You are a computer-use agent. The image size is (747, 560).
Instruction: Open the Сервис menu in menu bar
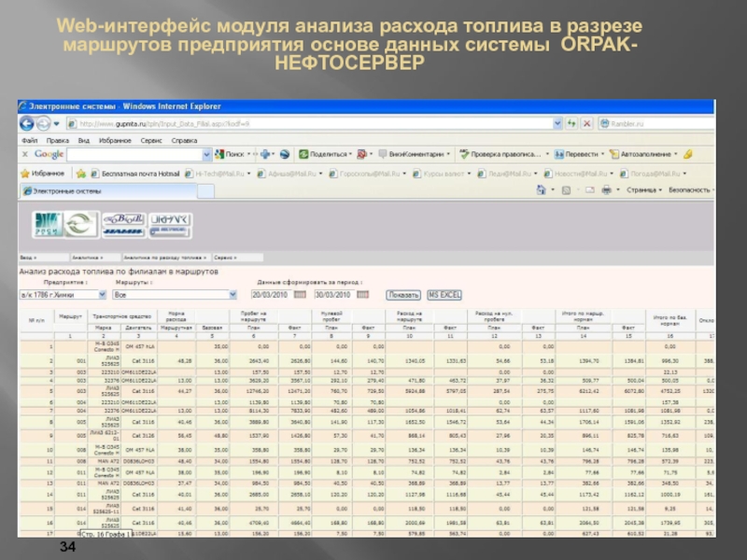[x=150, y=140]
